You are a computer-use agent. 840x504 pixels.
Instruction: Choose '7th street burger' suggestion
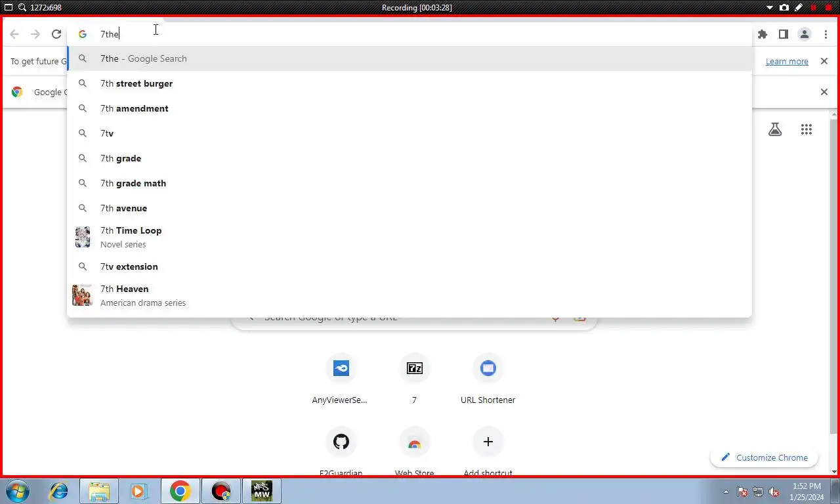pos(409,83)
